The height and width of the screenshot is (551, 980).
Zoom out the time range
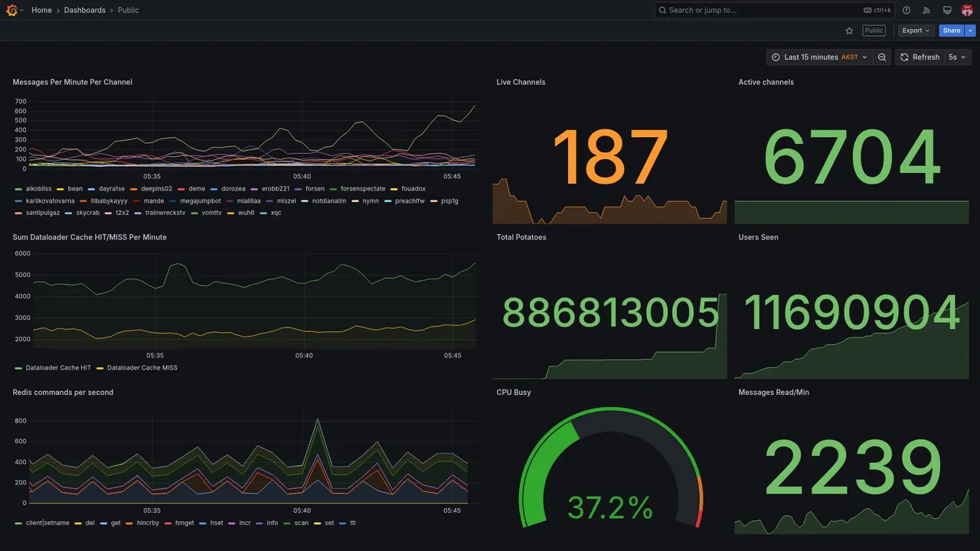click(x=882, y=57)
